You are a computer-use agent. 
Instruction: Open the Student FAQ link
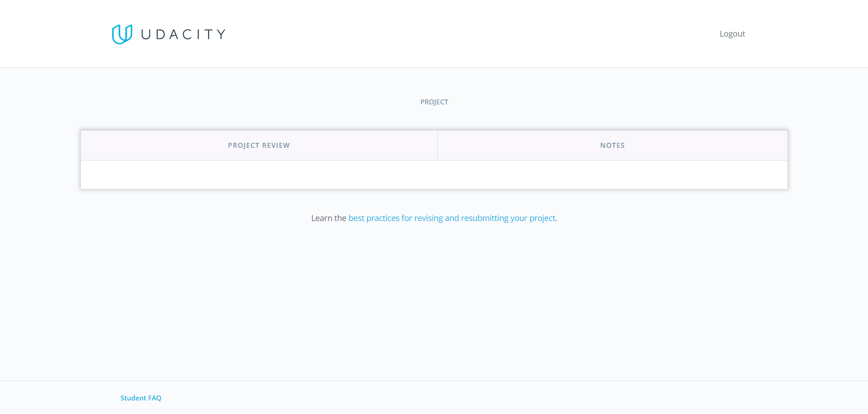(141, 398)
